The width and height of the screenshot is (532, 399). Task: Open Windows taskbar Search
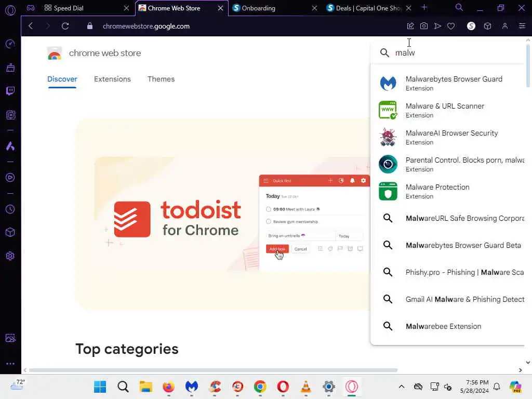(123, 387)
